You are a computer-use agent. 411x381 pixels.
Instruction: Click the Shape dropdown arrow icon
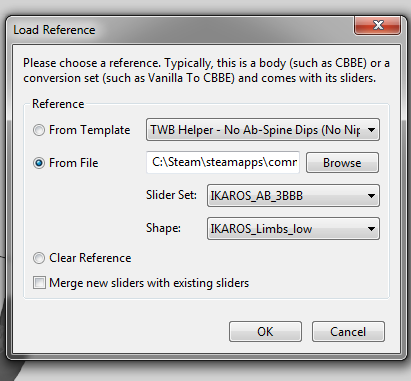point(371,229)
